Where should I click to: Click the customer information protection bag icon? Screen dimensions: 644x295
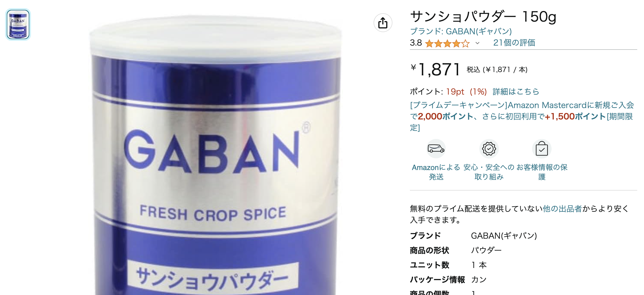542,149
